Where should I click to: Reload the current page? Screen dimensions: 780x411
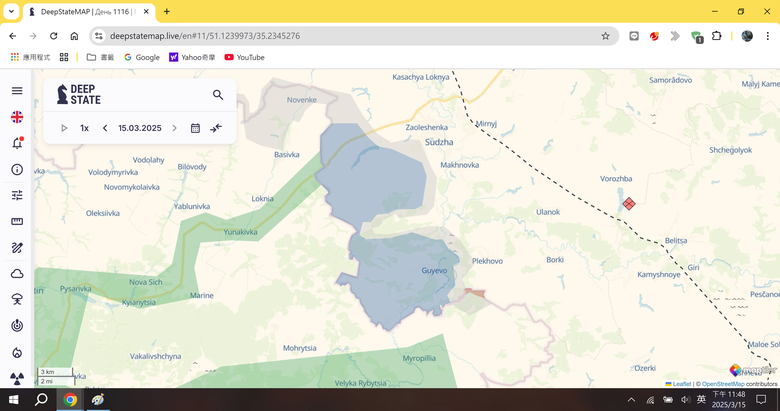(53, 36)
